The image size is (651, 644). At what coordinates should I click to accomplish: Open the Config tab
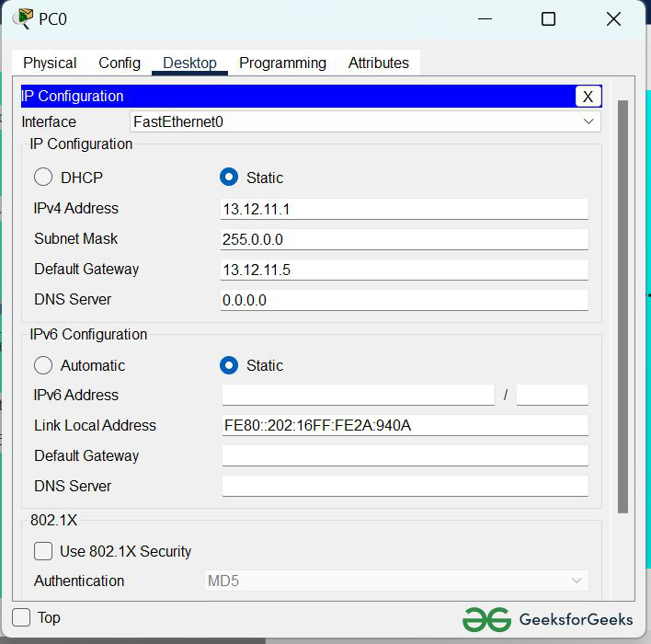tap(120, 63)
